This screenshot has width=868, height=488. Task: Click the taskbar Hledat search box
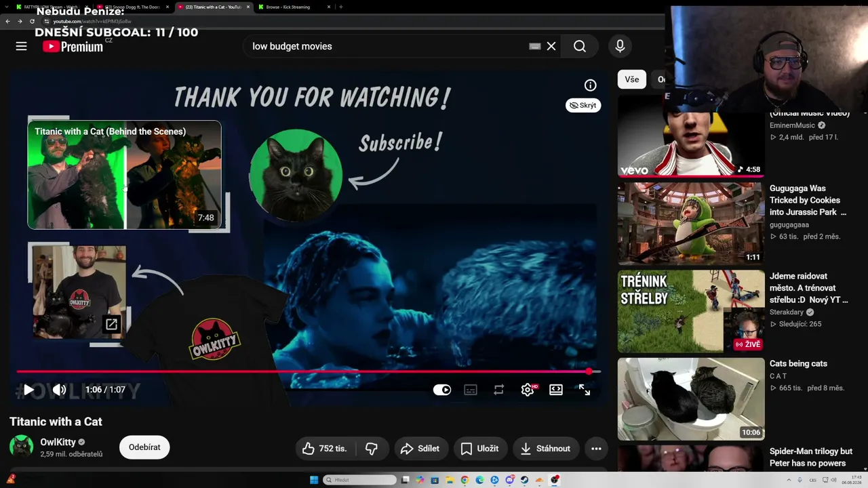point(359,480)
